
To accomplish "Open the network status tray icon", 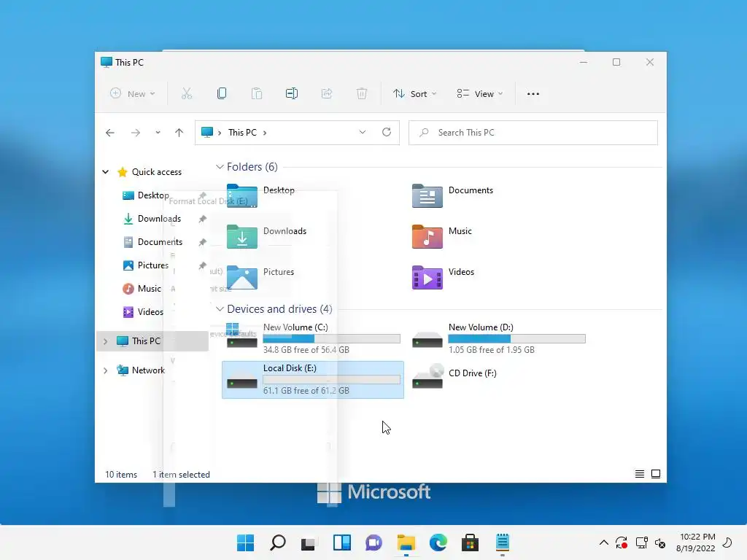I will pyautogui.click(x=642, y=542).
